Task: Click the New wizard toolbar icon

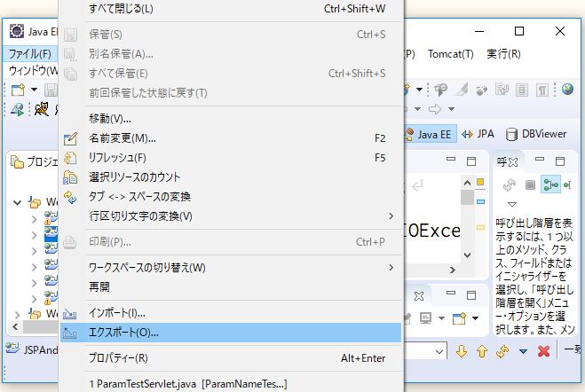Action: coord(18,90)
